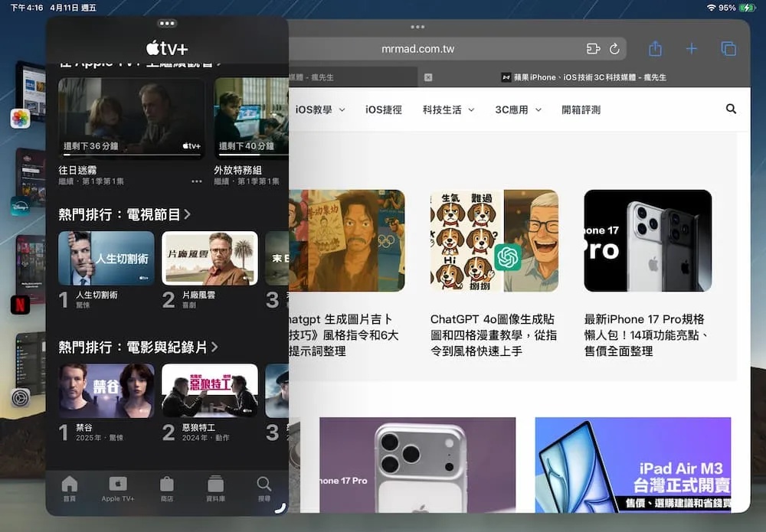Expand 熱門排行：電影與紀錄片 section

pos(138,347)
